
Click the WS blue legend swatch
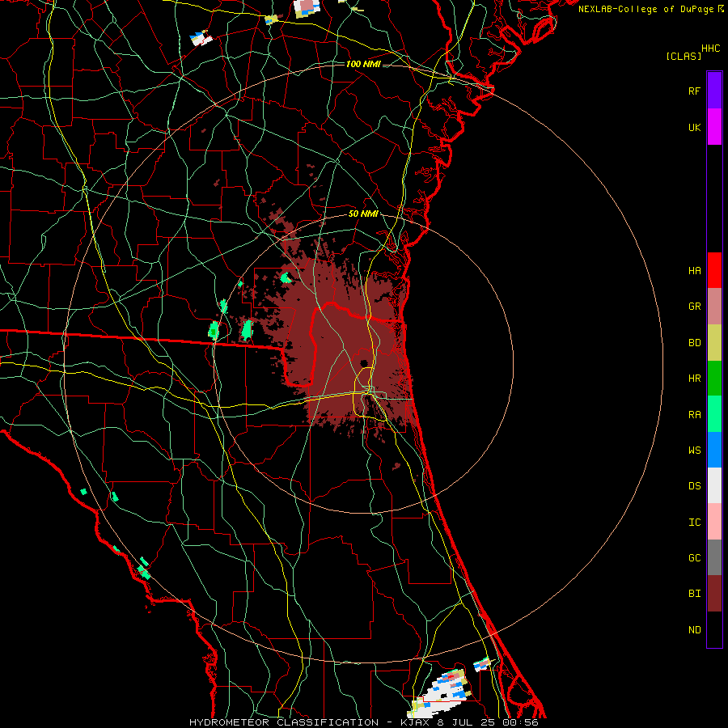(714, 450)
